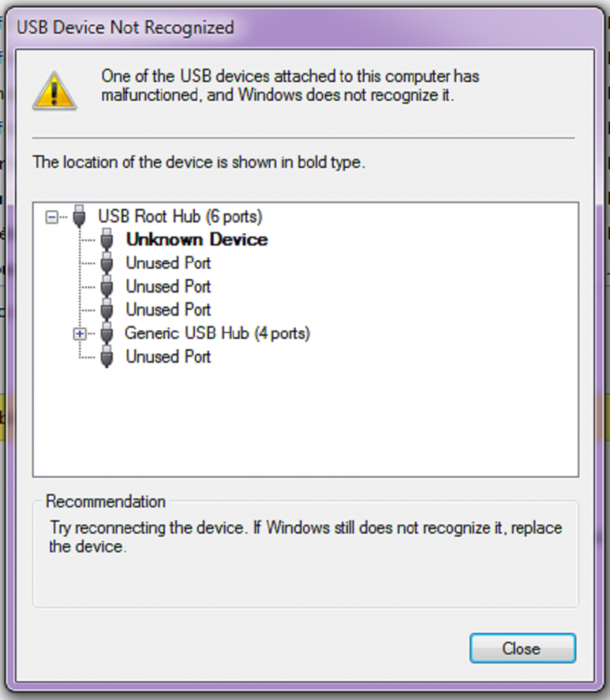Select the bold Unknown Device entry

click(x=197, y=240)
